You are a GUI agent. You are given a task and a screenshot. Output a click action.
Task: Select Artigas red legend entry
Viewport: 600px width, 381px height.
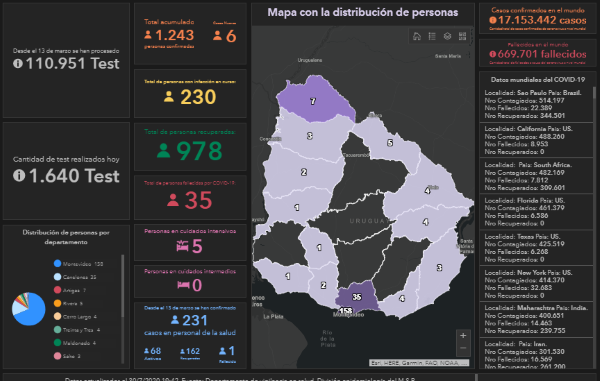70,290
